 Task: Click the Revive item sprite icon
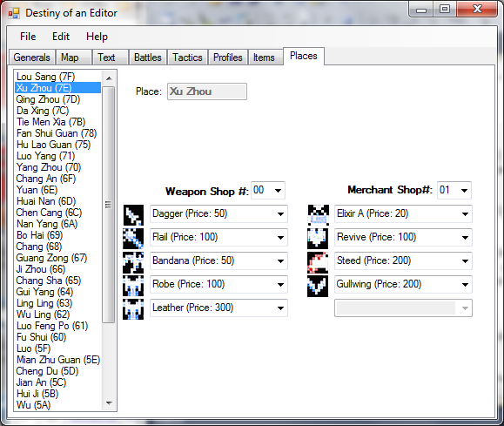[x=318, y=239]
